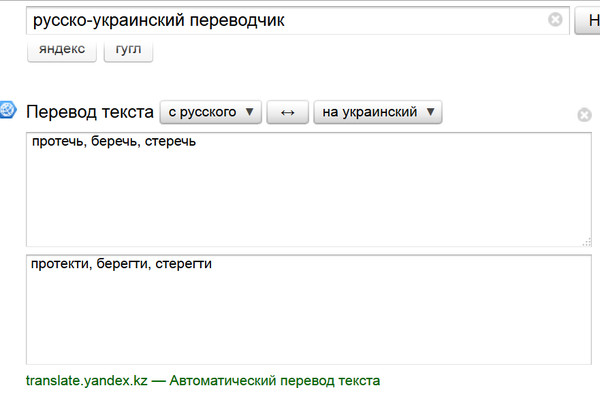The height and width of the screenshot is (405, 600).
Task: Click the 'Автоматический перевод текста' caption
Action: tap(274, 381)
